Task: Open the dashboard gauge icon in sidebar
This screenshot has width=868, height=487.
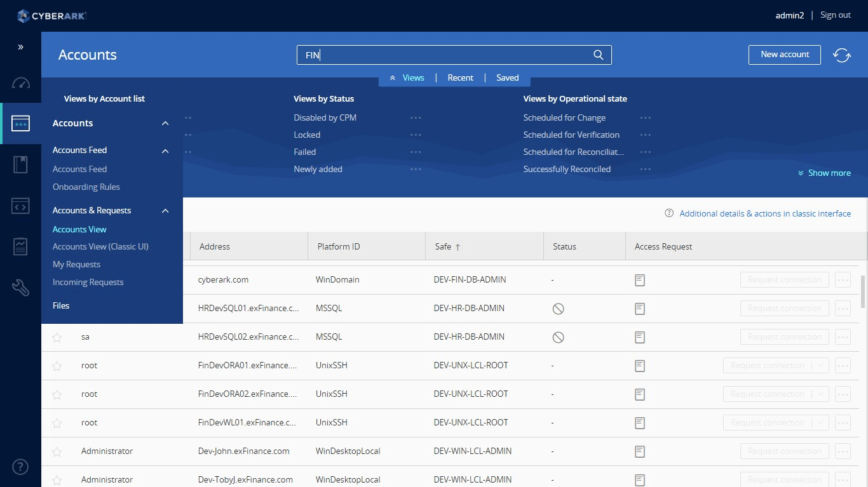Action: (20, 84)
